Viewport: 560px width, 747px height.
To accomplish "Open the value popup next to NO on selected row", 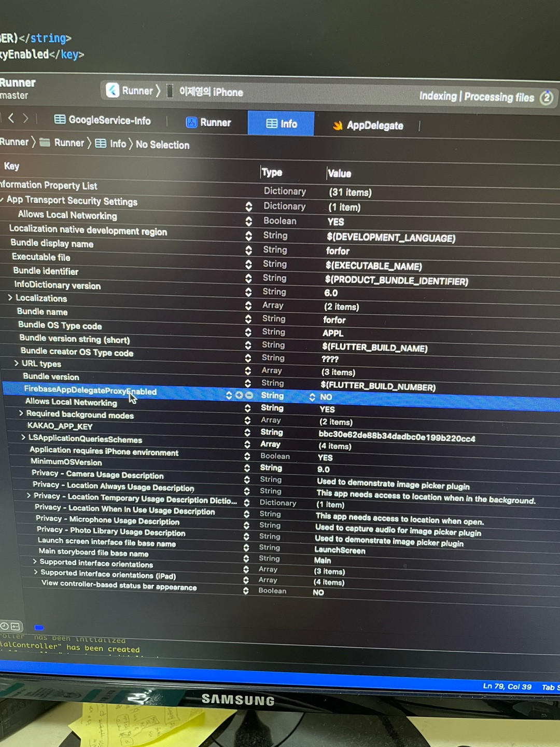I will (x=312, y=397).
